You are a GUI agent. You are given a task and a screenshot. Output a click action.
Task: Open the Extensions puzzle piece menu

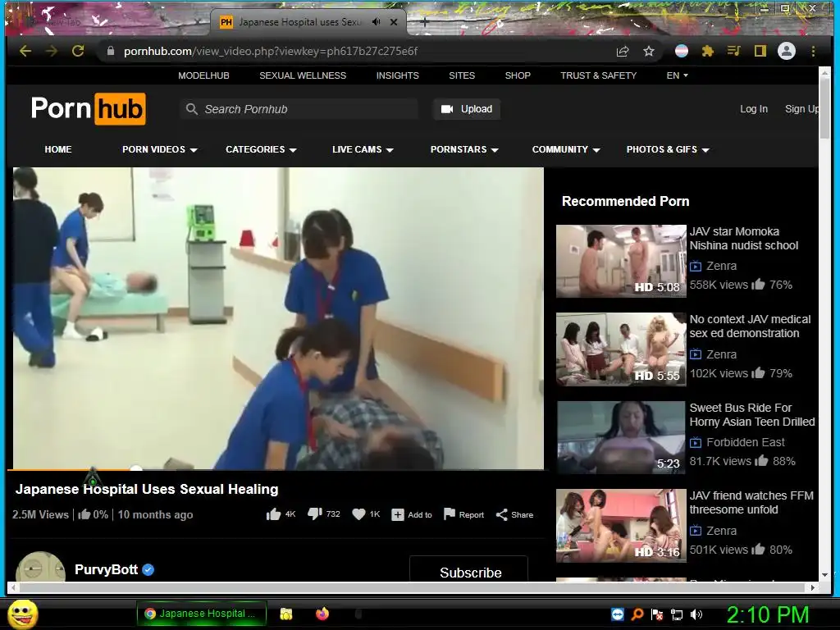(x=708, y=51)
